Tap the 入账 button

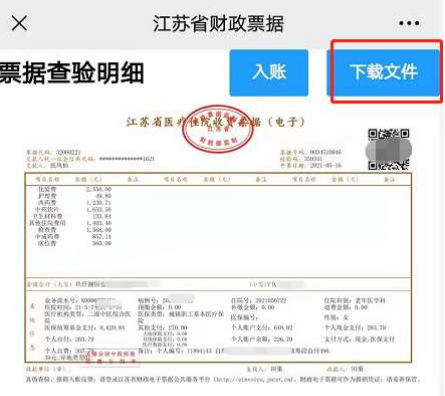(x=269, y=73)
